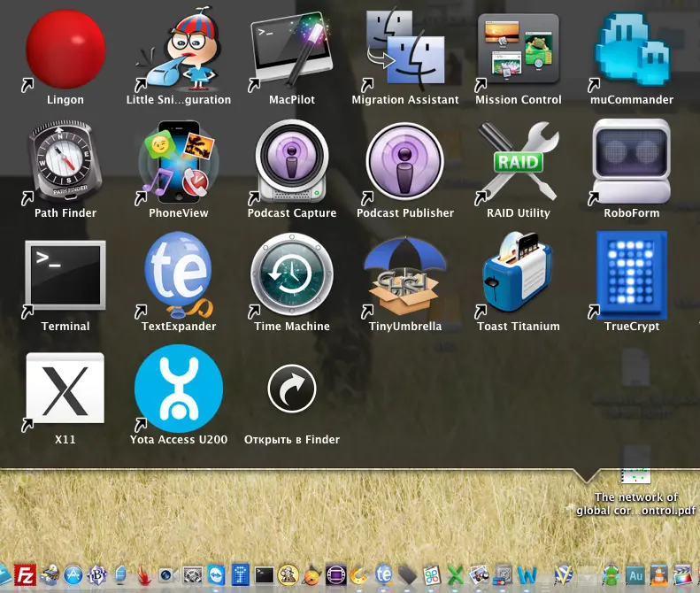The height and width of the screenshot is (593, 700).
Task: Click the webcam camera Dock icon
Action: [x=169, y=575]
